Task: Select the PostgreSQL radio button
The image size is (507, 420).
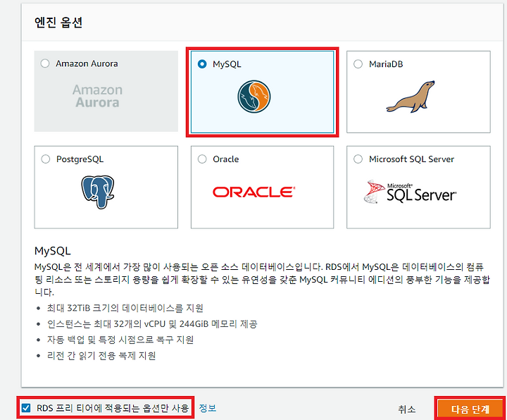Action: (46, 159)
